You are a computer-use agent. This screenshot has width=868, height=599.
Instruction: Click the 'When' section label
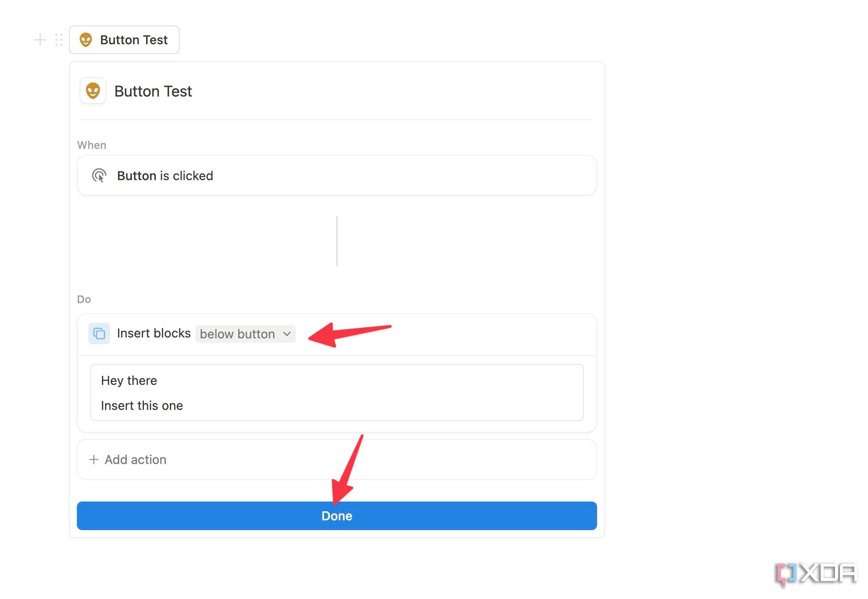(x=92, y=144)
